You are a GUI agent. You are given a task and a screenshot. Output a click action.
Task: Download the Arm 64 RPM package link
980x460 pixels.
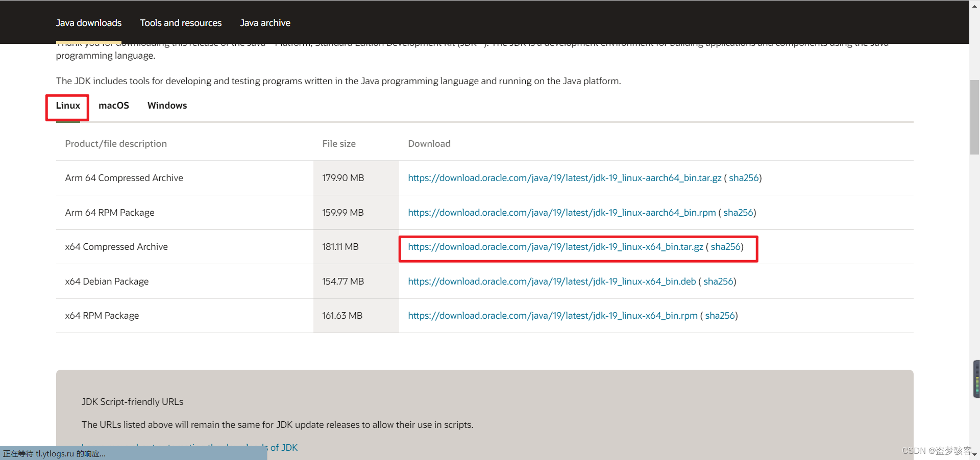pos(562,213)
